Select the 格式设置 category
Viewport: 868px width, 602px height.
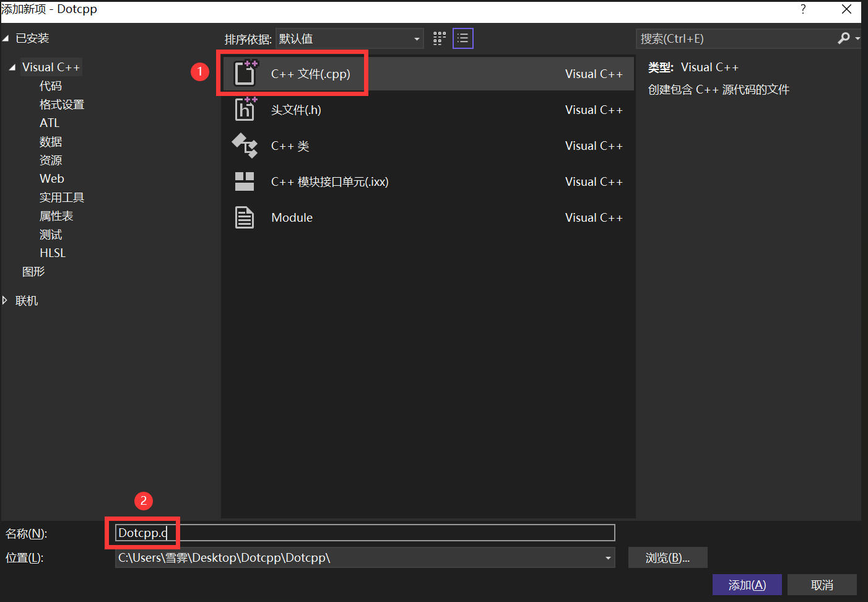click(x=62, y=104)
